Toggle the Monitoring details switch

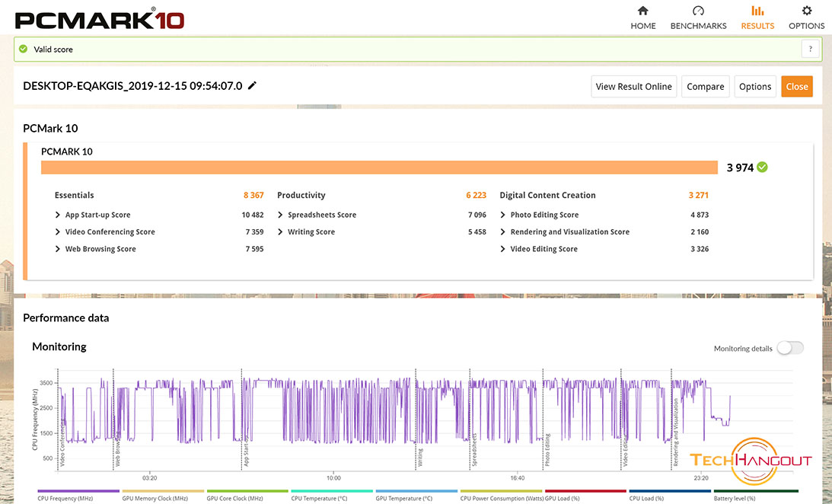tap(790, 348)
